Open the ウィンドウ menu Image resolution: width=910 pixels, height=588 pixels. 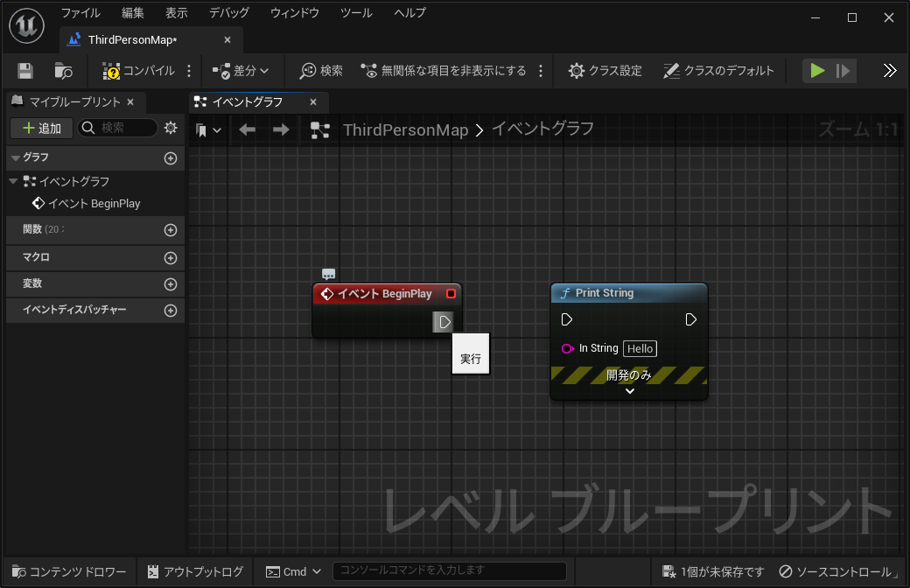pyautogui.click(x=295, y=13)
